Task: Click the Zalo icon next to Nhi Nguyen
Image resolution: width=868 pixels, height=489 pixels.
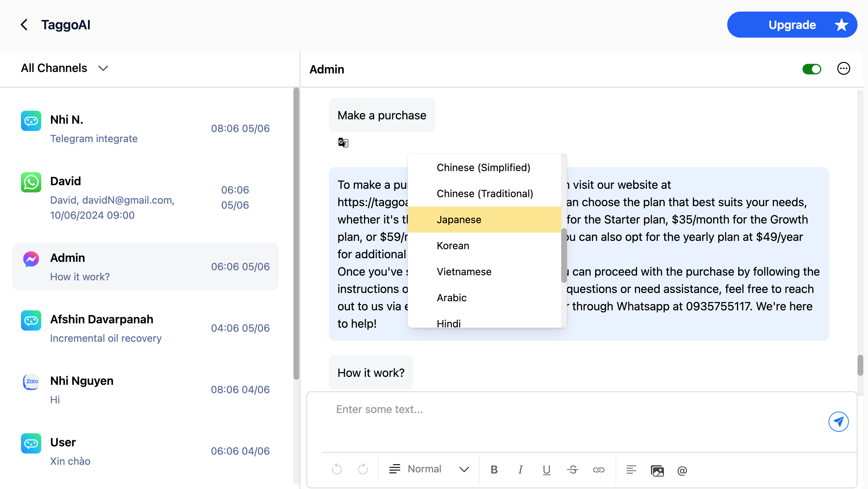Action: [31, 382]
